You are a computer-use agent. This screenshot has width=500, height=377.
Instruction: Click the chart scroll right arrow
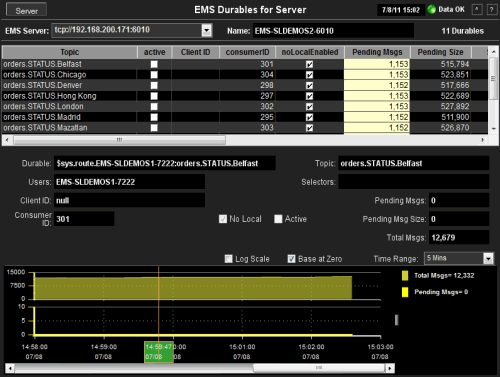pos(390,368)
